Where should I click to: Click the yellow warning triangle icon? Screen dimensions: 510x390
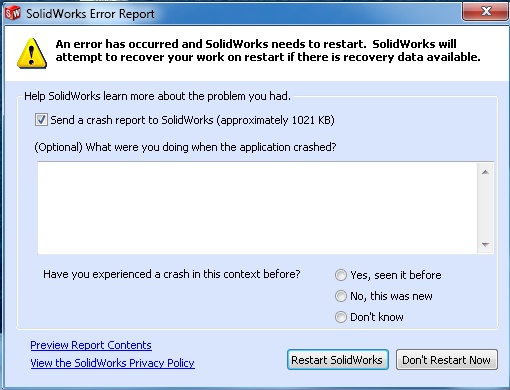[x=32, y=53]
